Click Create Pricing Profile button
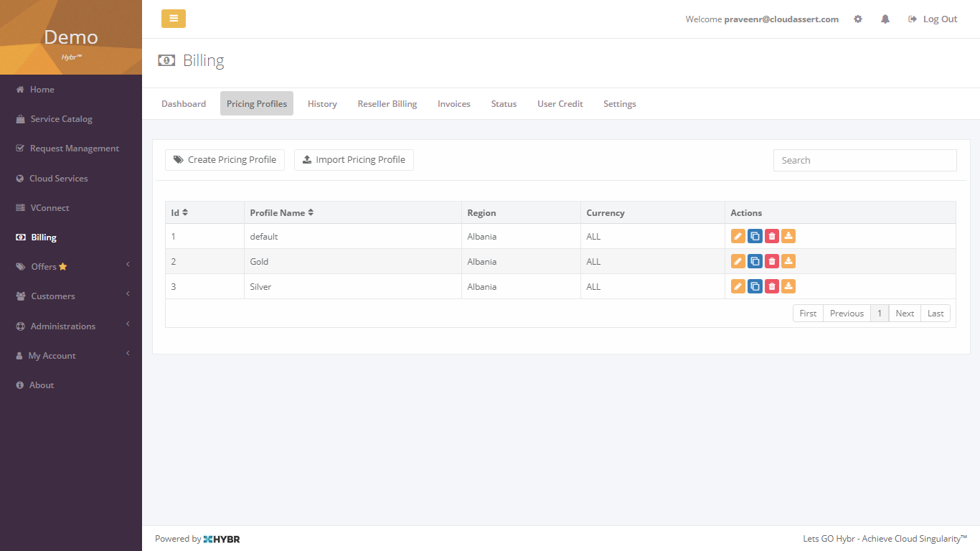980x551 pixels. pos(225,160)
